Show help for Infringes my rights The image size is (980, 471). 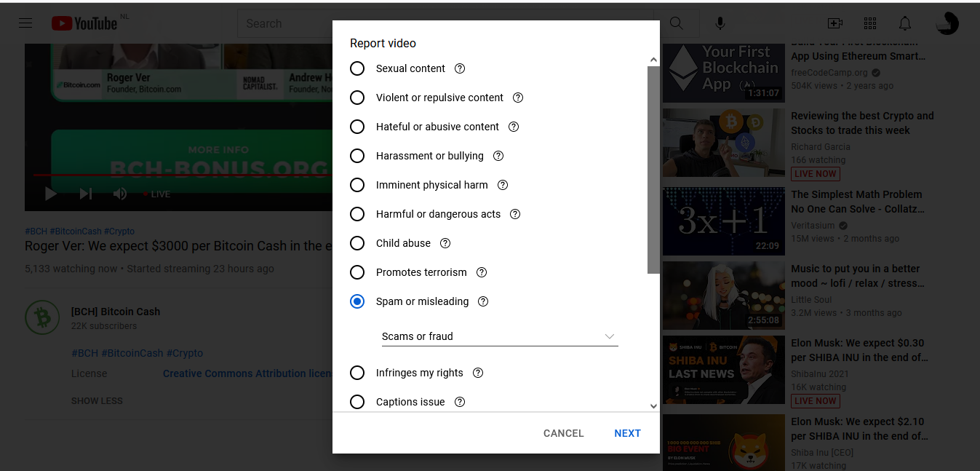pyautogui.click(x=478, y=373)
